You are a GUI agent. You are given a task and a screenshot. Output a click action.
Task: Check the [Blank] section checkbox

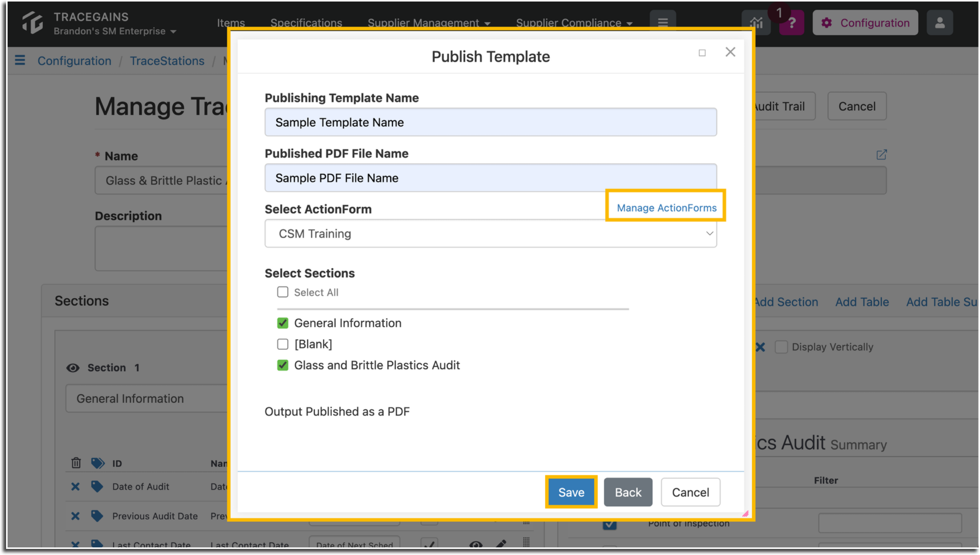pyautogui.click(x=283, y=344)
